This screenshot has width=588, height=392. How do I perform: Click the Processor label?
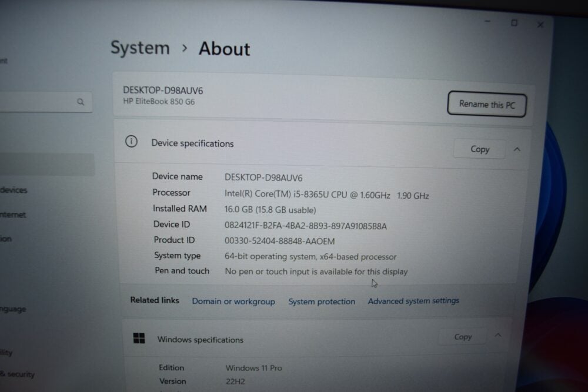click(171, 193)
